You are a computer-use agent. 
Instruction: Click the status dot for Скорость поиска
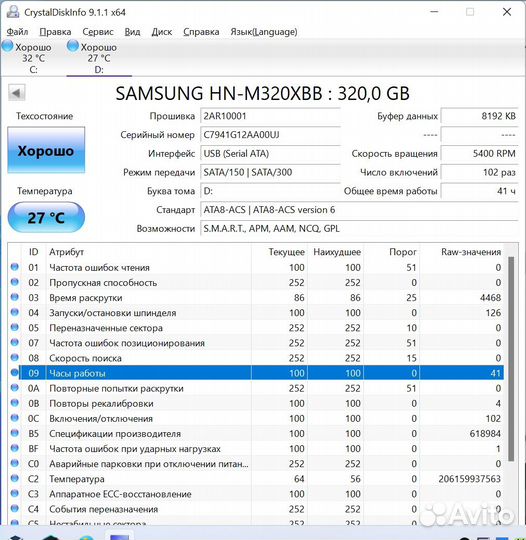[x=14, y=357]
